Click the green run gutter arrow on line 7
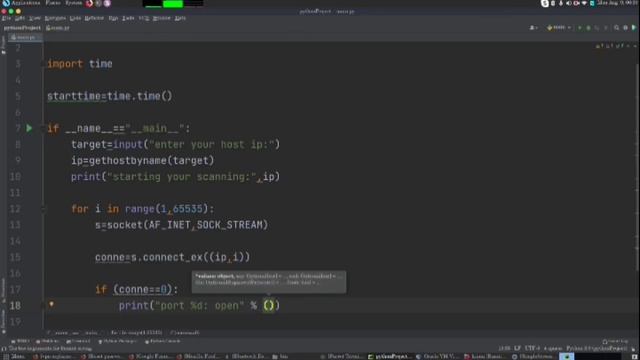This screenshot has height=360, width=640. pyautogui.click(x=29, y=128)
